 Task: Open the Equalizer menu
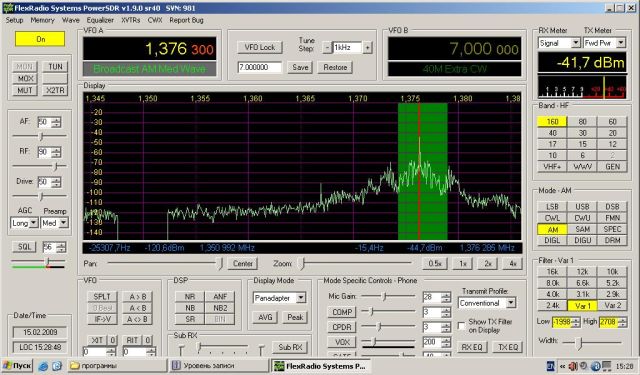point(100,20)
